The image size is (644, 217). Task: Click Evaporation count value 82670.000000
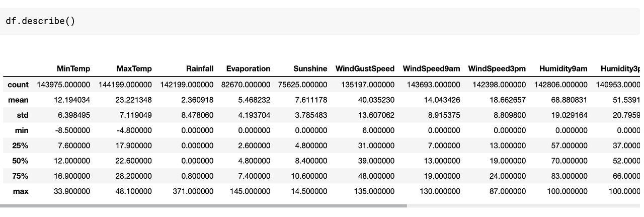coord(246,85)
